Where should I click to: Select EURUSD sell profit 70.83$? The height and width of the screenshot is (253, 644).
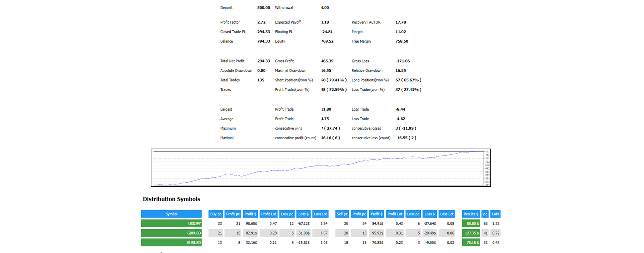click(x=378, y=242)
